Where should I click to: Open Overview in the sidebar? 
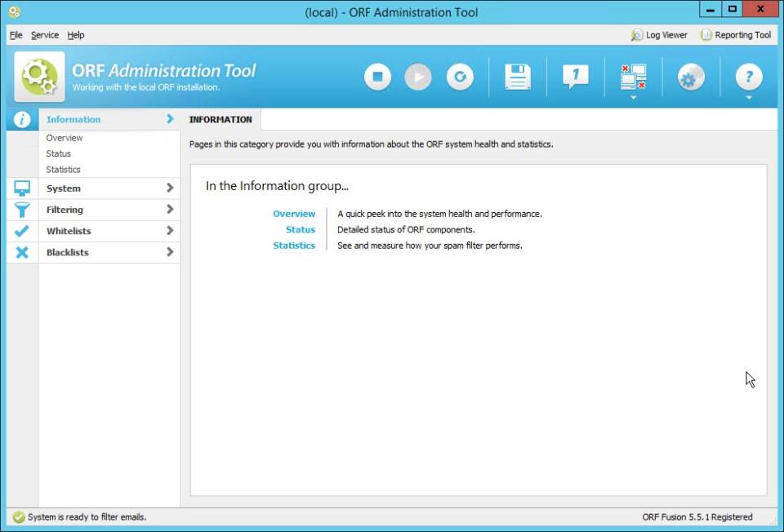tap(64, 138)
